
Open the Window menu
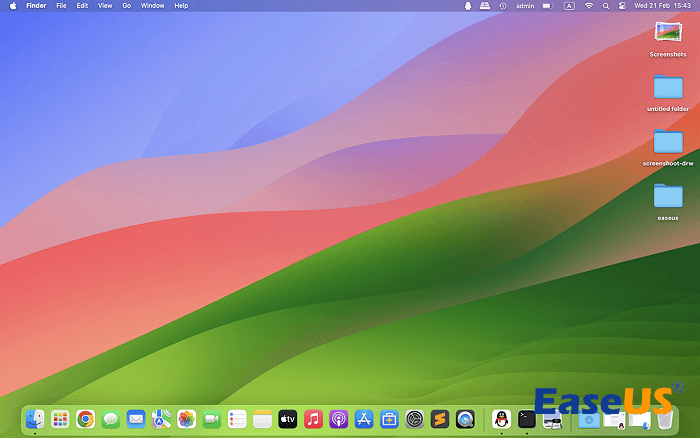point(153,6)
